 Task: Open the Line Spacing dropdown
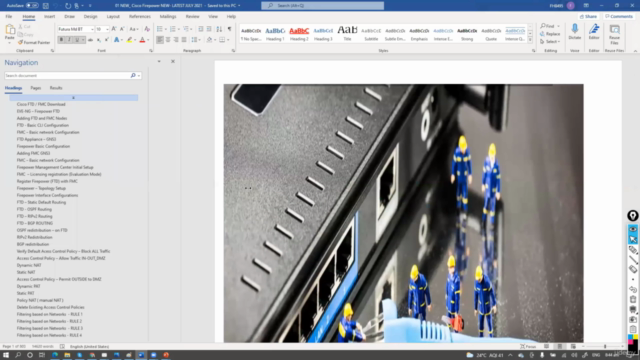[196, 40]
